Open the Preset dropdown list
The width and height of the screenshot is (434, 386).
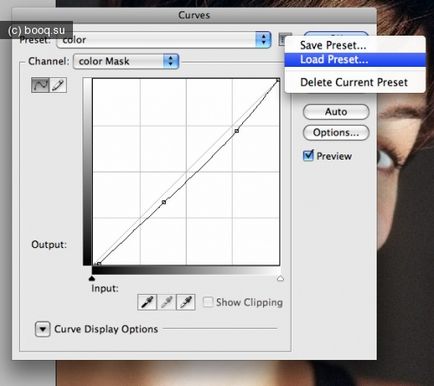164,40
